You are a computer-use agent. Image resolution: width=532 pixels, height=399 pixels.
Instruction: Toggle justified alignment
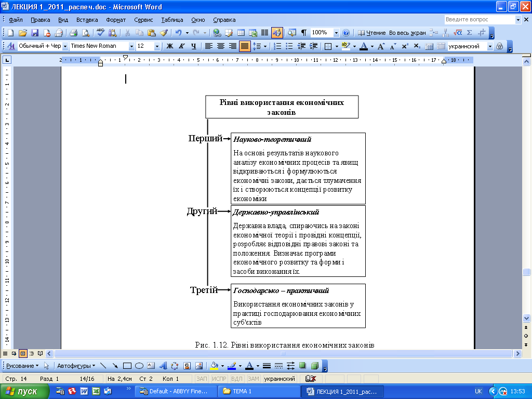[245, 46]
